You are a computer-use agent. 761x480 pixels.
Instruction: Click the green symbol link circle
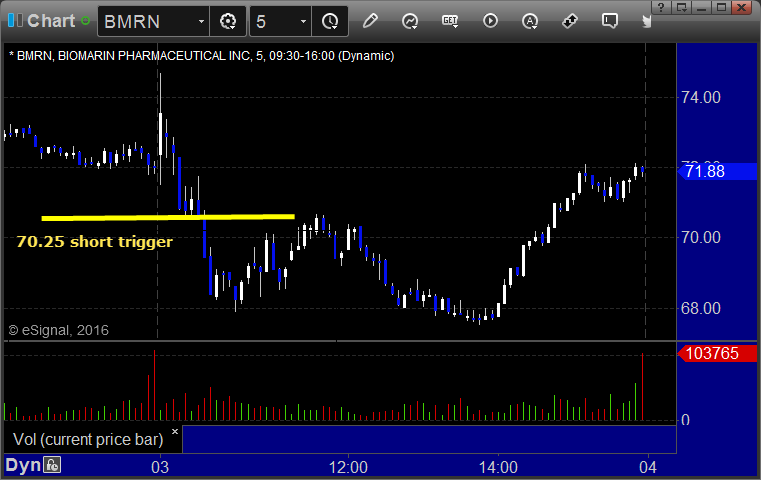tap(86, 21)
